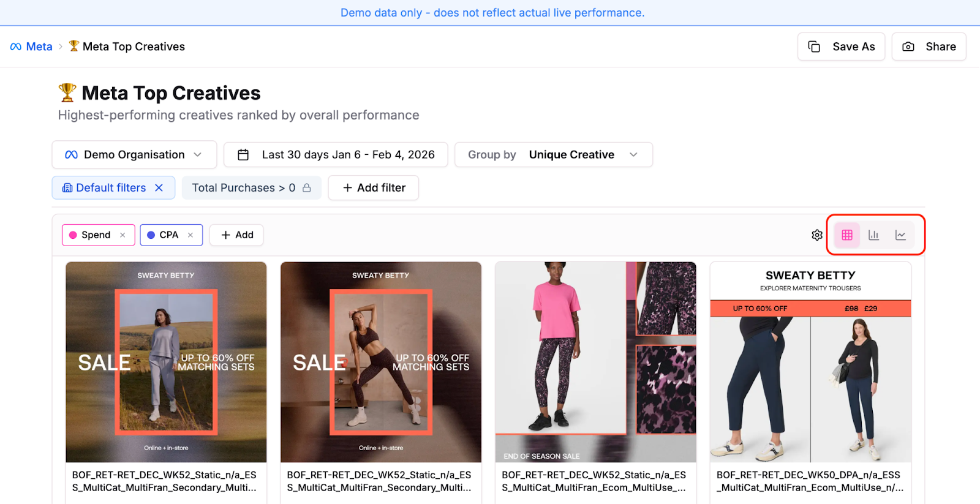Switch to line chart view
The width and height of the screenshot is (980, 504).
(x=900, y=235)
